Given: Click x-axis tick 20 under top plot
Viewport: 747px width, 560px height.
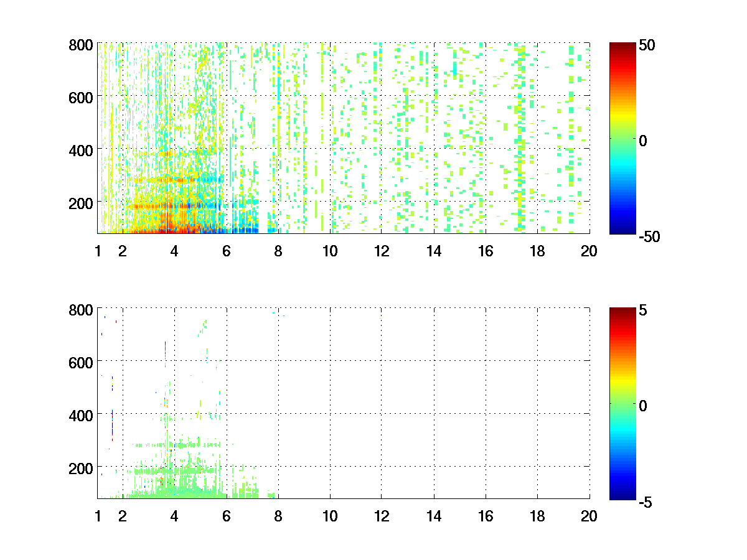Looking at the screenshot, I should pyautogui.click(x=590, y=251).
